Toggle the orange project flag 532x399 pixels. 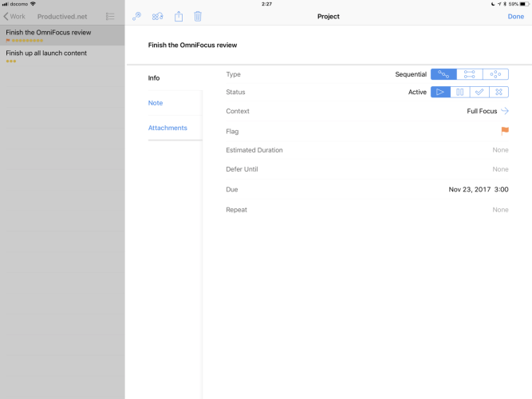click(504, 131)
